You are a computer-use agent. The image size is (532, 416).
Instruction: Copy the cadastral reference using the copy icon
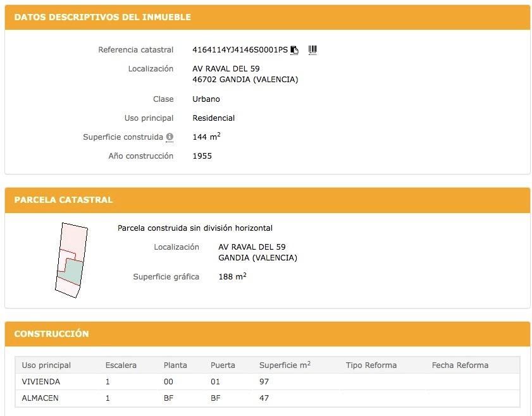[294, 49]
